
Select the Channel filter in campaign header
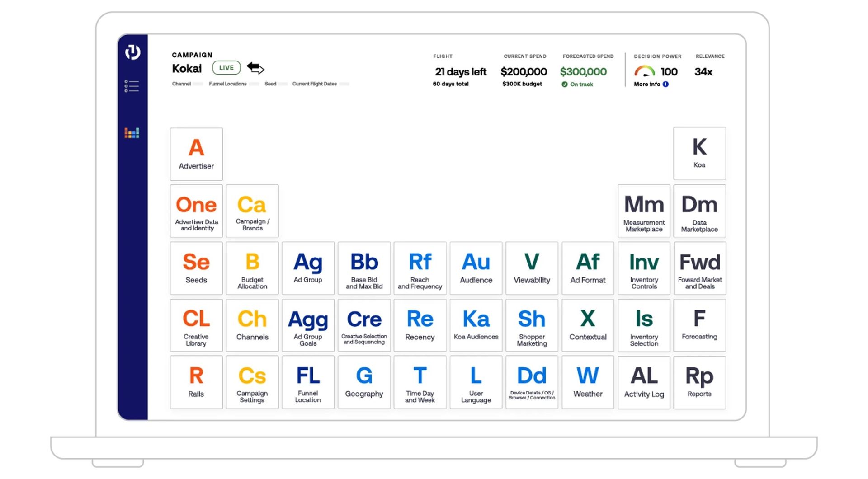[x=181, y=84]
